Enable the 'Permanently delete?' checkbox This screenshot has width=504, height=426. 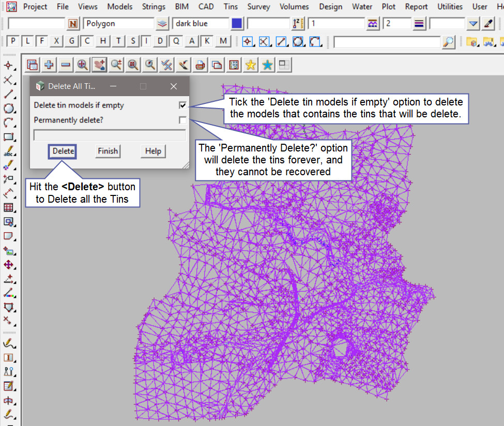point(182,120)
